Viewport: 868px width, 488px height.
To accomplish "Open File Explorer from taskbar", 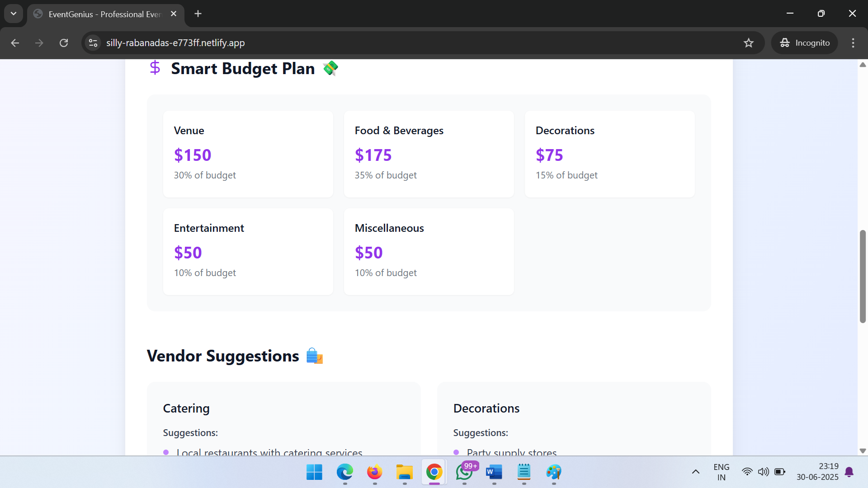I will tap(404, 472).
